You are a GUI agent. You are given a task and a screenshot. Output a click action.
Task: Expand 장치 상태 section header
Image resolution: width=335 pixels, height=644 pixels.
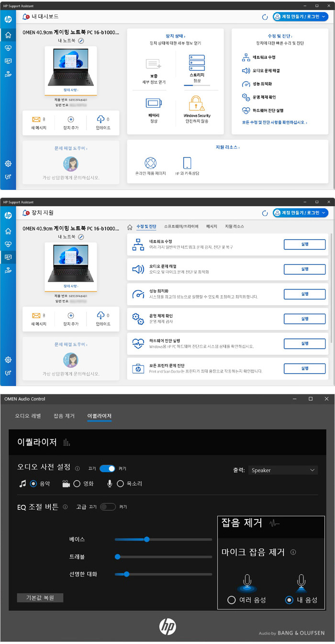point(175,36)
